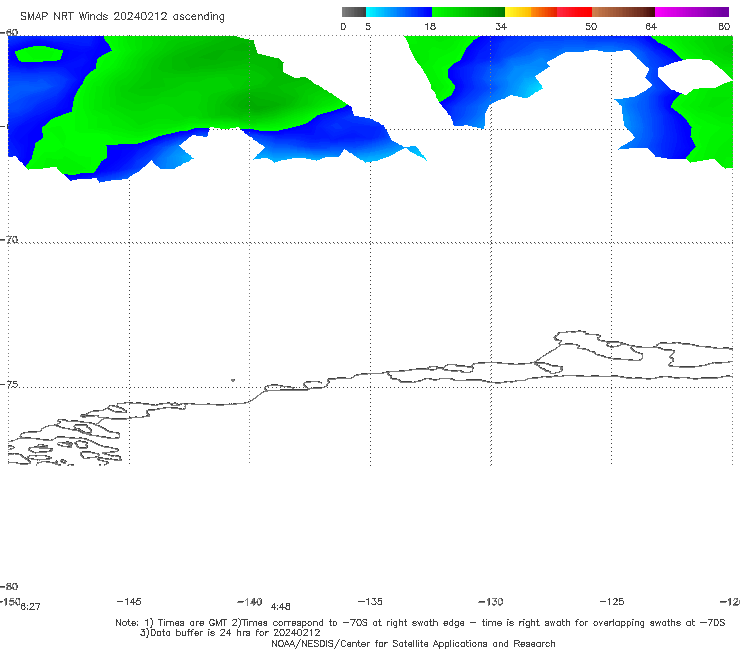Click the note 'Data buffer is 24 hrs'
The image size is (740, 650).
pos(230,633)
